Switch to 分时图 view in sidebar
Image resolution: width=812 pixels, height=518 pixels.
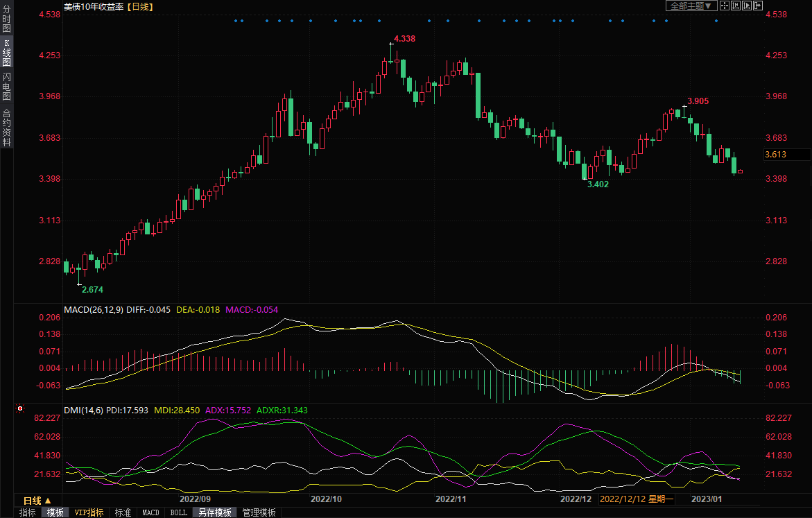pos(6,19)
